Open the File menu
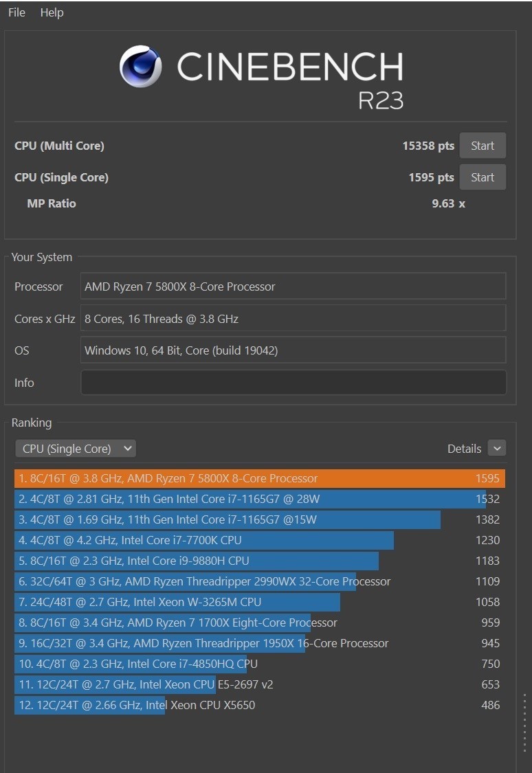This screenshot has height=773, width=532. (x=16, y=12)
